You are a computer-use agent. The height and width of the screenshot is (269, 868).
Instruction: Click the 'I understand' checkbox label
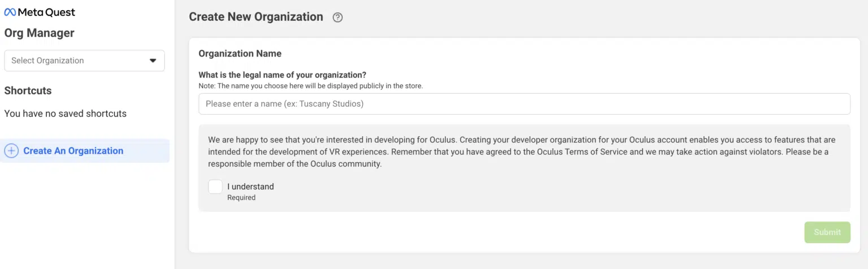tap(251, 186)
